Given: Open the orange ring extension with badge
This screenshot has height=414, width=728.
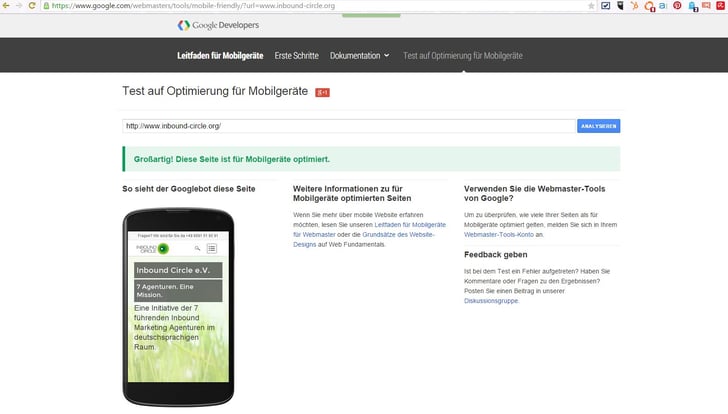Looking at the screenshot, I should pyautogui.click(x=649, y=6).
